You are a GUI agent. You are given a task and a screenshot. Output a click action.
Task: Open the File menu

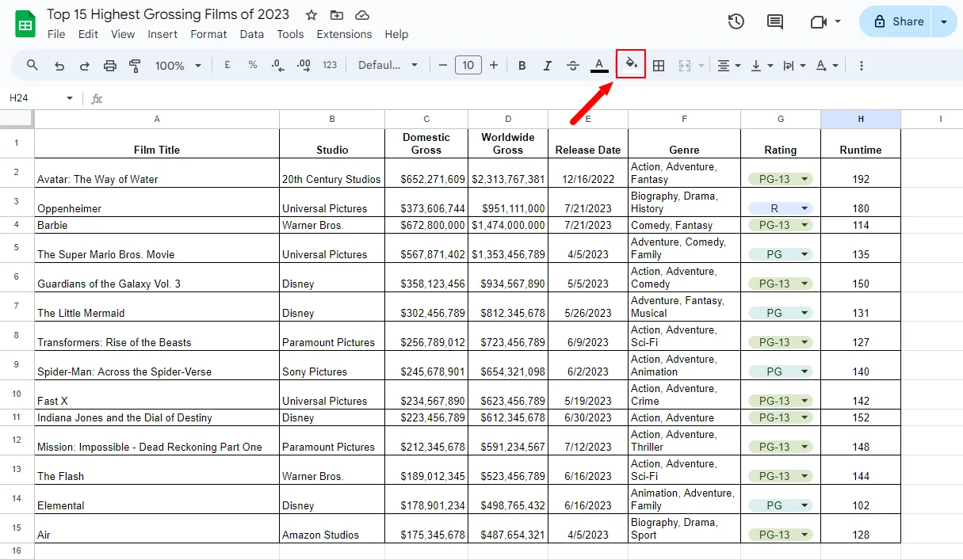click(56, 34)
